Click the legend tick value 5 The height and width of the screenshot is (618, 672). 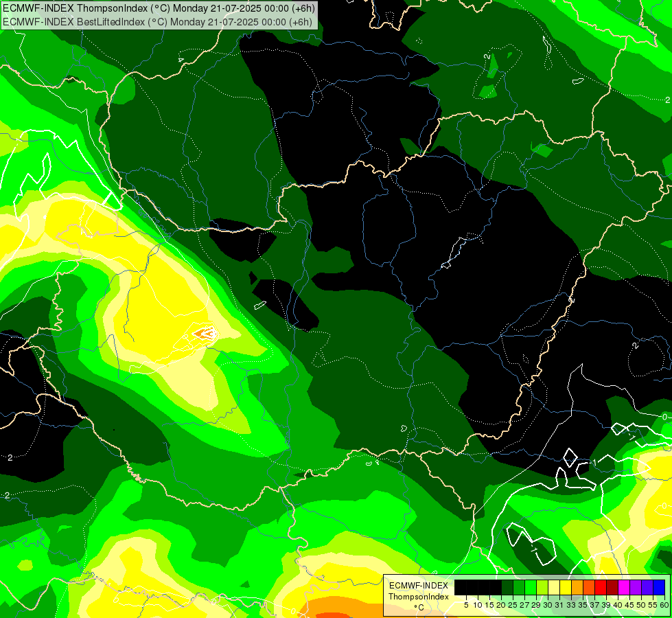466,605
